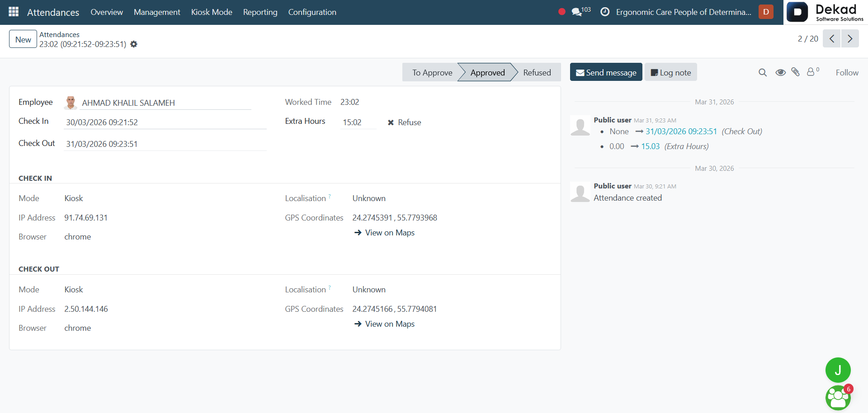The image size is (868, 413).
Task: Go to the next record arrow
Action: tap(850, 38)
